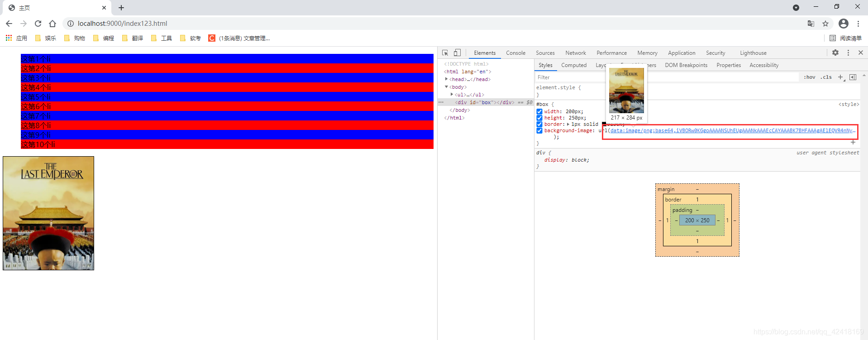
Task: Open the Chrome profile avatar menu
Action: 844,24
